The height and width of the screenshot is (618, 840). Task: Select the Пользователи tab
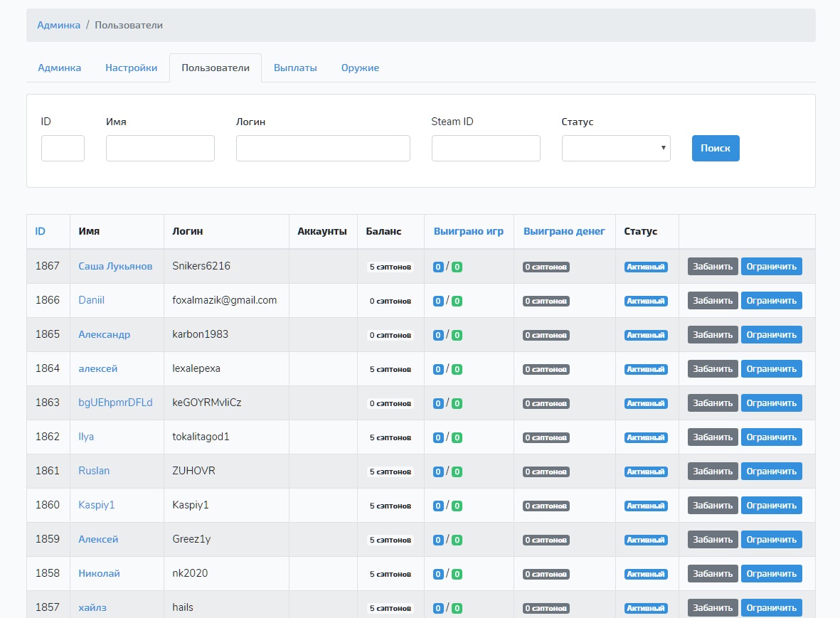[216, 68]
